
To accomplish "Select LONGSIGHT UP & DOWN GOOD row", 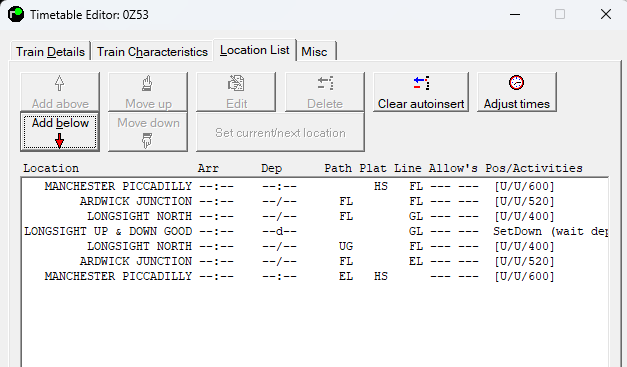I will pos(315,231).
